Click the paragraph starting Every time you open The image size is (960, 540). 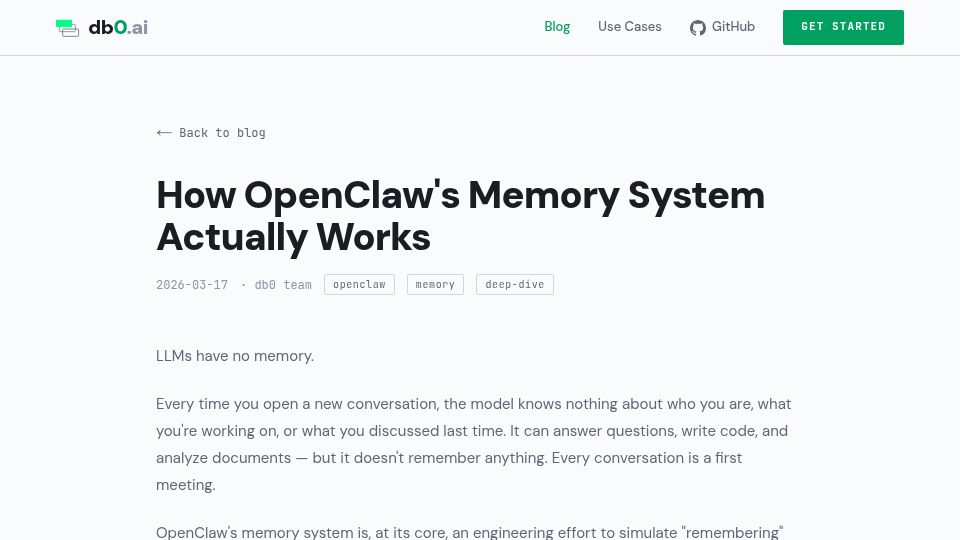pyautogui.click(x=474, y=444)
